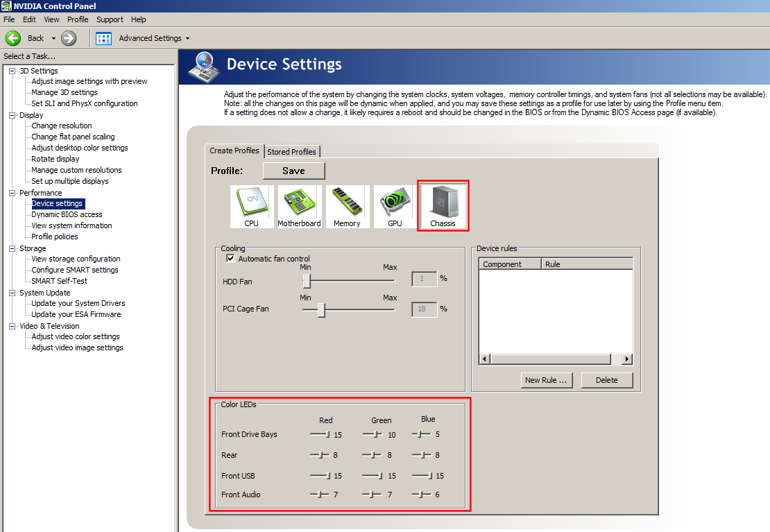
Task: Collapse the Display tree node
Action: [12, 115]
